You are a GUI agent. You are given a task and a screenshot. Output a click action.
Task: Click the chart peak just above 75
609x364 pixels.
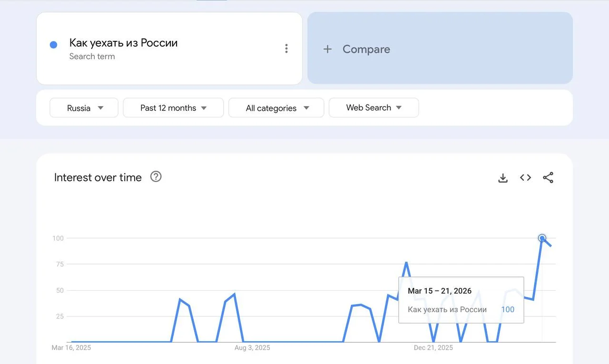406,262
